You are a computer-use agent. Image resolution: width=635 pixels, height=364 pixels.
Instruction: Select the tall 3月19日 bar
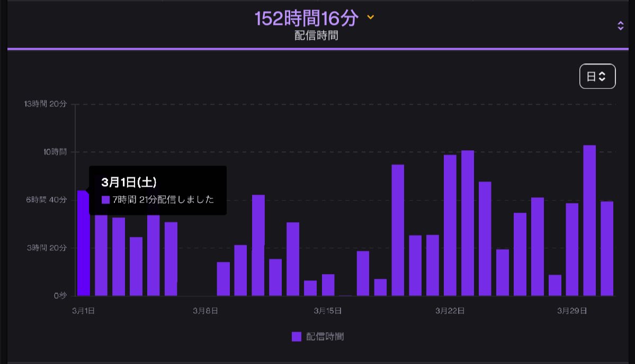point(398,230)
